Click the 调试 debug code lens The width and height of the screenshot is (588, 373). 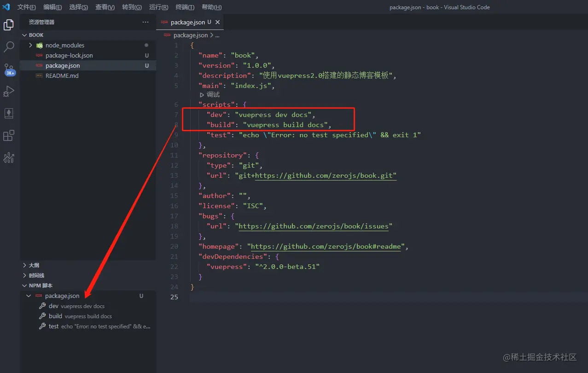click(x=210, y=95)
